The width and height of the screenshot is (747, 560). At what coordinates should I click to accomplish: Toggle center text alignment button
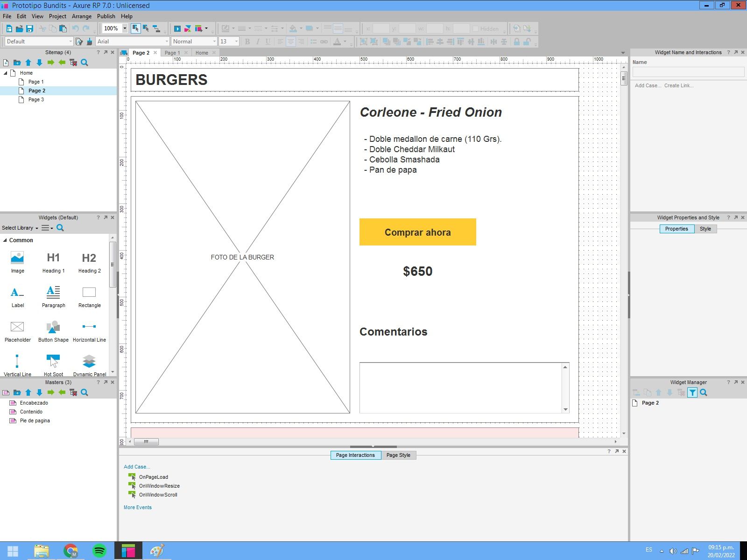tap(290, 42)
